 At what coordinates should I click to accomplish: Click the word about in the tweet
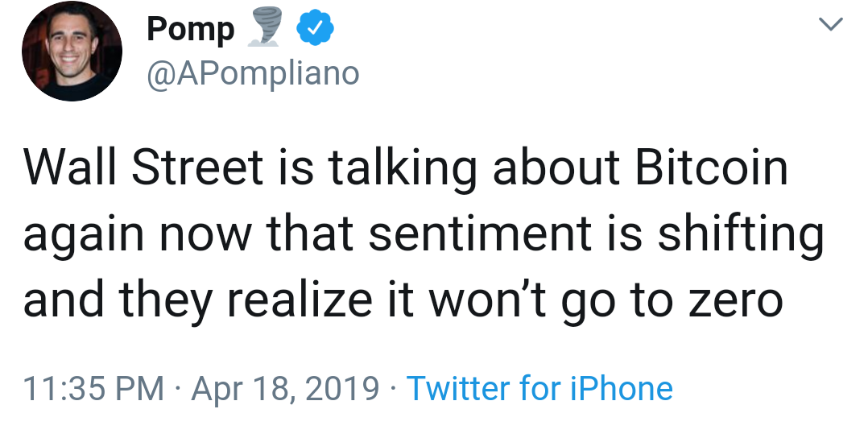556,167
